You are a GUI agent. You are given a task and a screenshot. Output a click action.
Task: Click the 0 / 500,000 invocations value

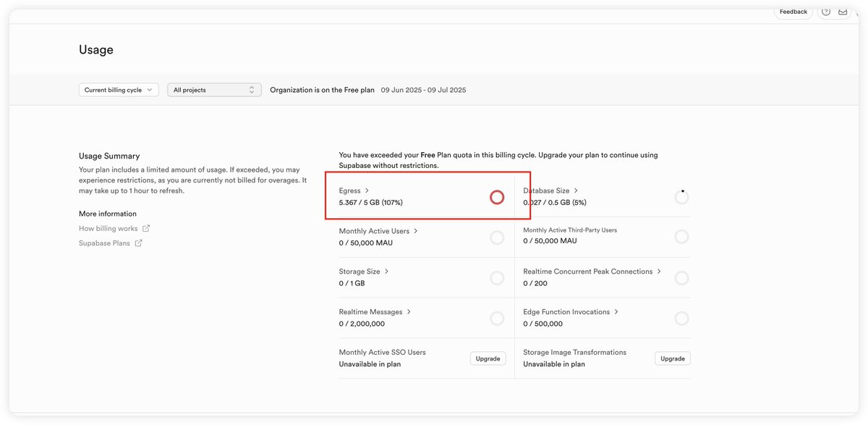click(543, 324)
